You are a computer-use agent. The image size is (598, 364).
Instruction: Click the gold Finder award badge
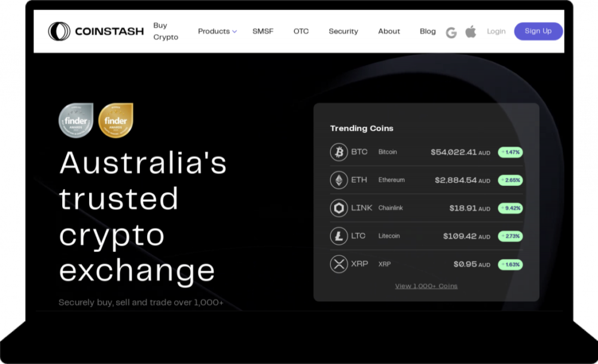(x=116, y=121)
